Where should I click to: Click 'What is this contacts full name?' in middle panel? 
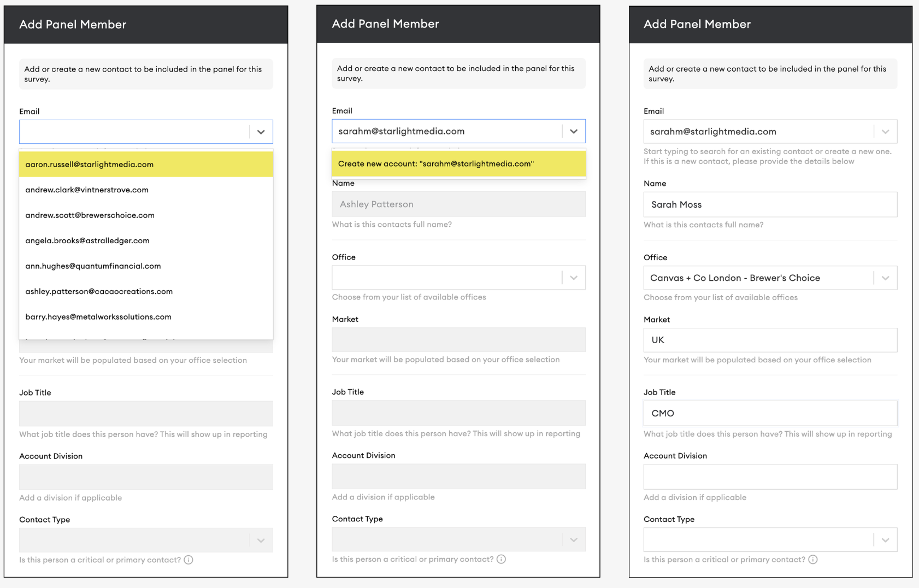point(392,224)
